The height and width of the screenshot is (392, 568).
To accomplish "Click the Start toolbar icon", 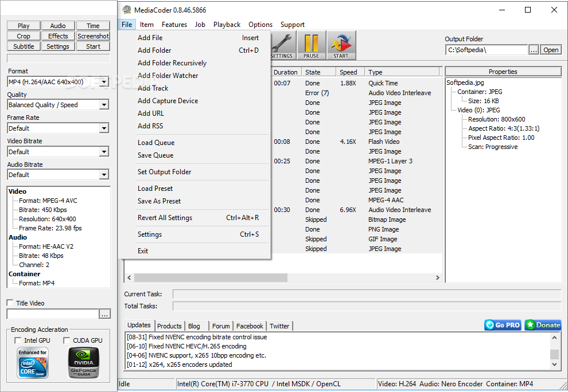I will (341, 45).
